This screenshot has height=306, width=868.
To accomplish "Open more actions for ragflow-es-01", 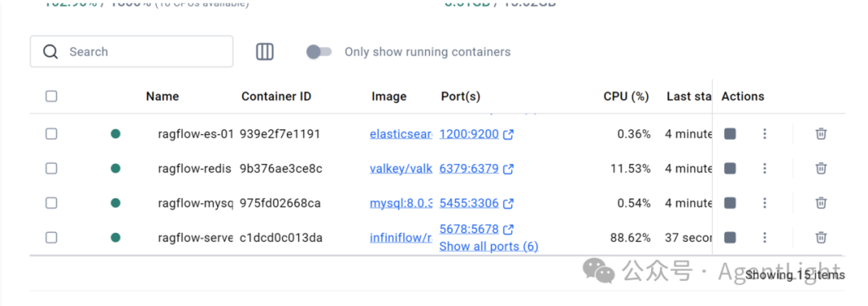I will point(764,134).
